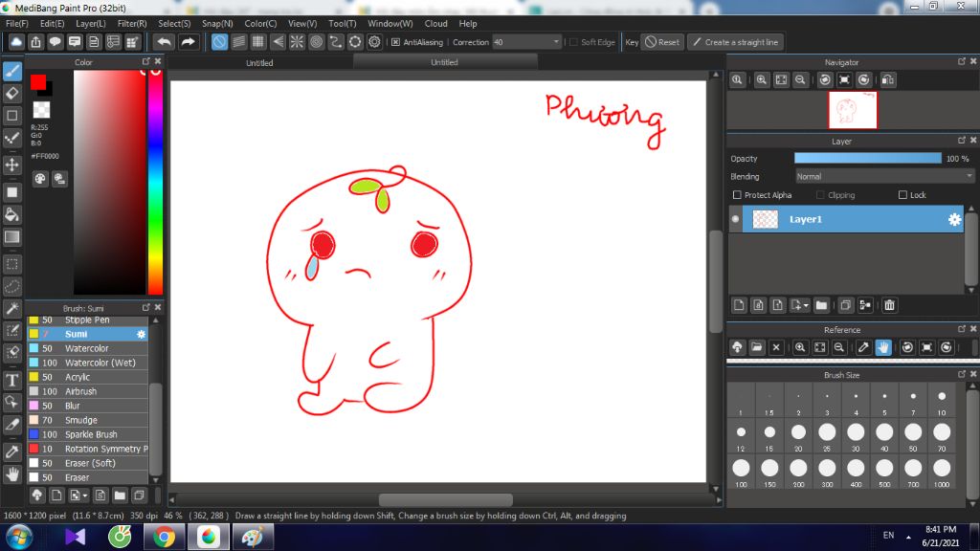Toggle Layer1 visibility dot
This screenshot has width=980, height=551.
coord(736,219)
